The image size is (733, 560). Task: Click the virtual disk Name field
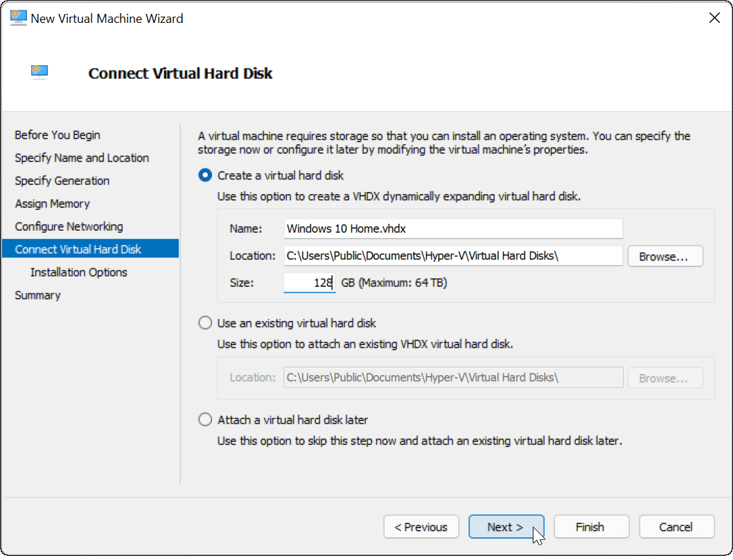click(x=453, y=229)
